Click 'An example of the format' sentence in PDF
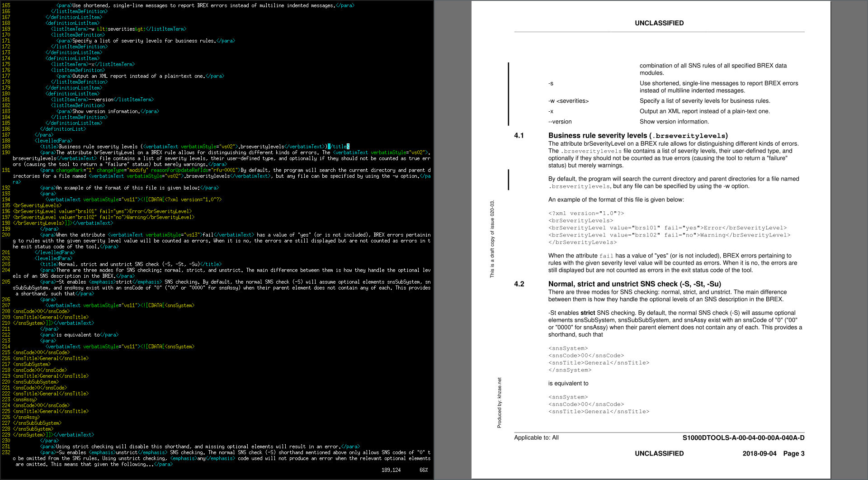This screenshot has width=868, height=480. (x=616, y=200)
